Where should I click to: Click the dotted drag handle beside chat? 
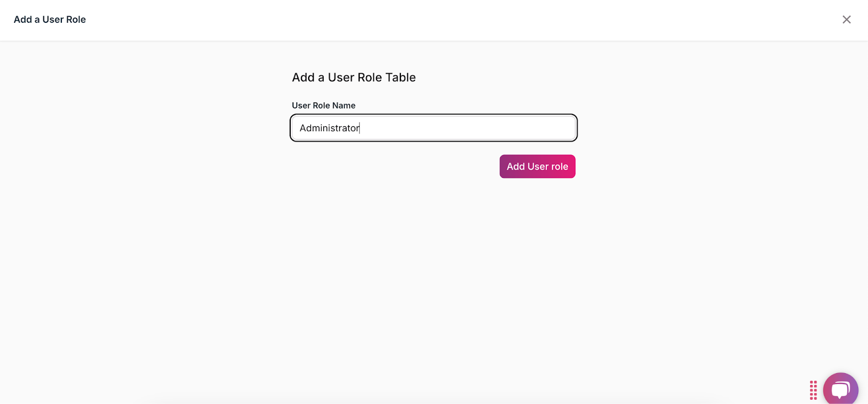(813, 390)
